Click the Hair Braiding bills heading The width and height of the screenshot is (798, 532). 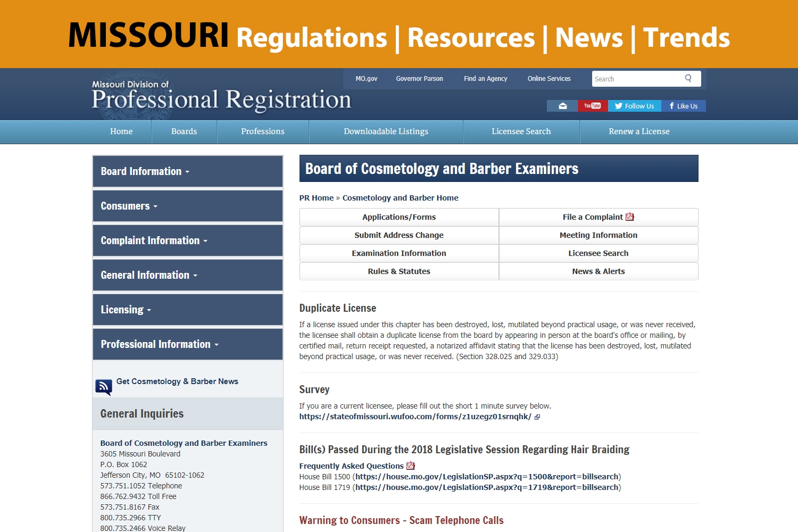pos(464,450)
